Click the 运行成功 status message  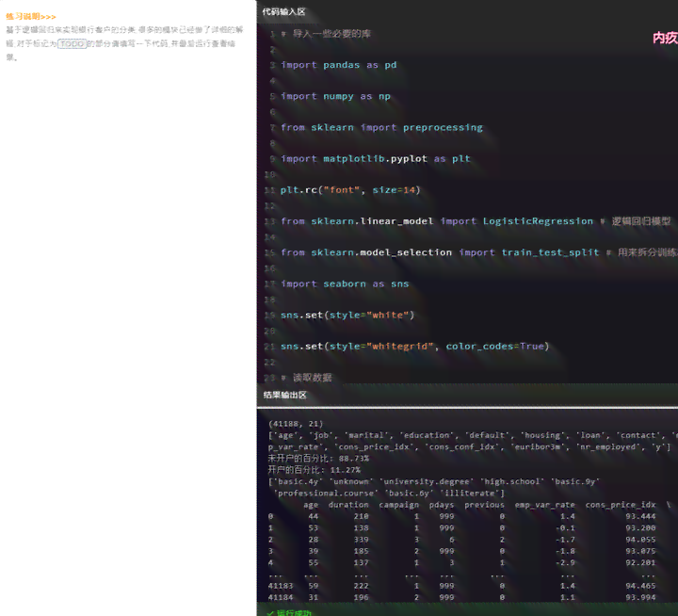(x=294, y=612)
